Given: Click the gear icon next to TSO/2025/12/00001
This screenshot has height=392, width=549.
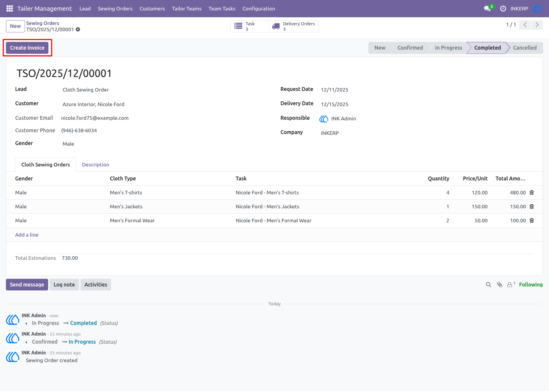Looking at the screenshot, I should pyautogui.click(x=78, y=29).
